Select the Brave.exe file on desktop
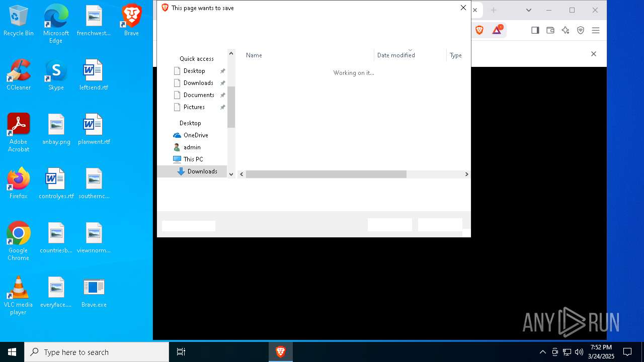The height and width of the screenshot is (362, 644). pos(94,292)
